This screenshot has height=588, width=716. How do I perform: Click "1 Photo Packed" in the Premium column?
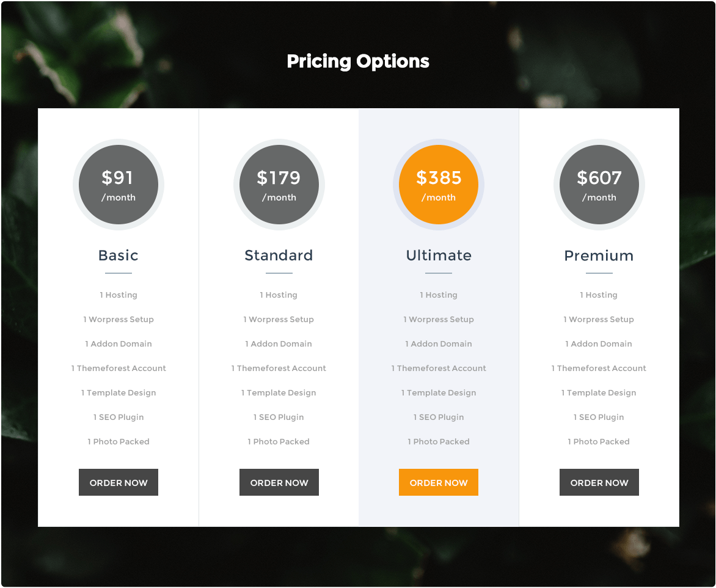tap(599, 442)
